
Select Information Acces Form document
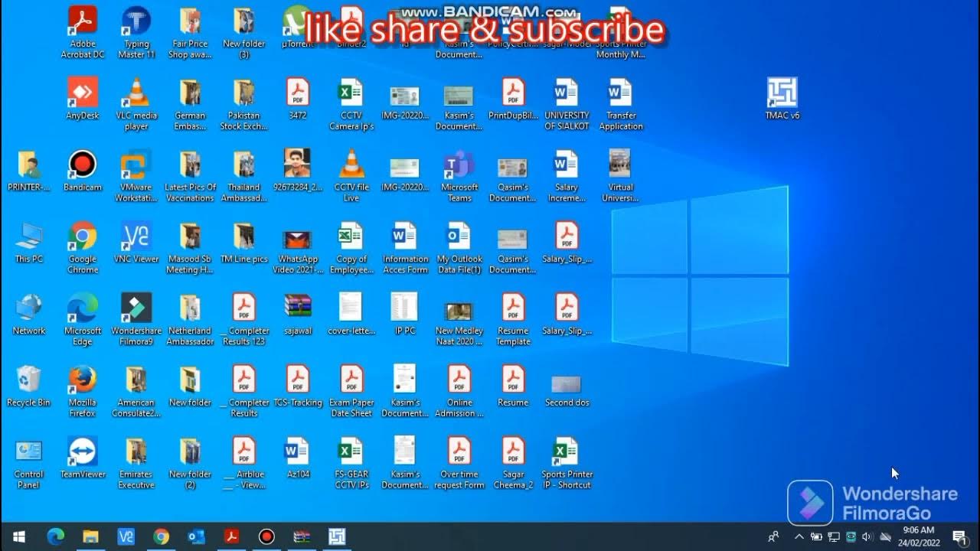[x=405, y=248]
